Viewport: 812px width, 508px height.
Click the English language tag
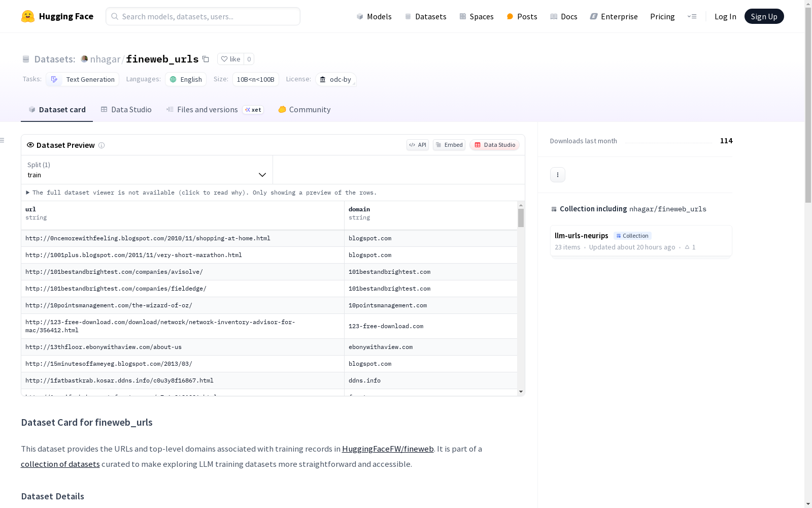coord(186,79)
